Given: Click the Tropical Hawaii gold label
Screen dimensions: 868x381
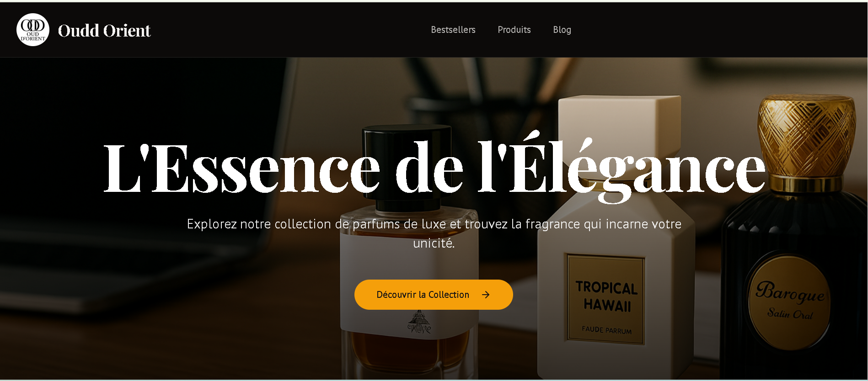Looking at the screenshot, I should (x=605, y=299).
